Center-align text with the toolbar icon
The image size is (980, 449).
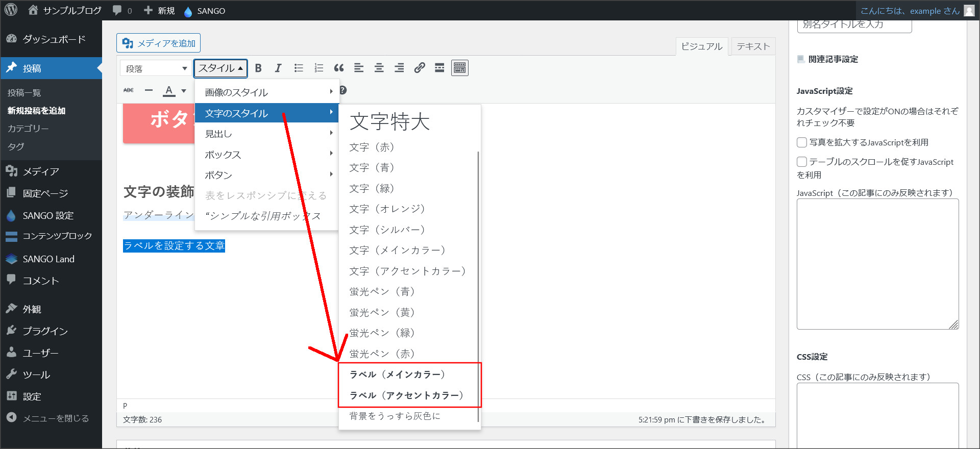point(379,68)
